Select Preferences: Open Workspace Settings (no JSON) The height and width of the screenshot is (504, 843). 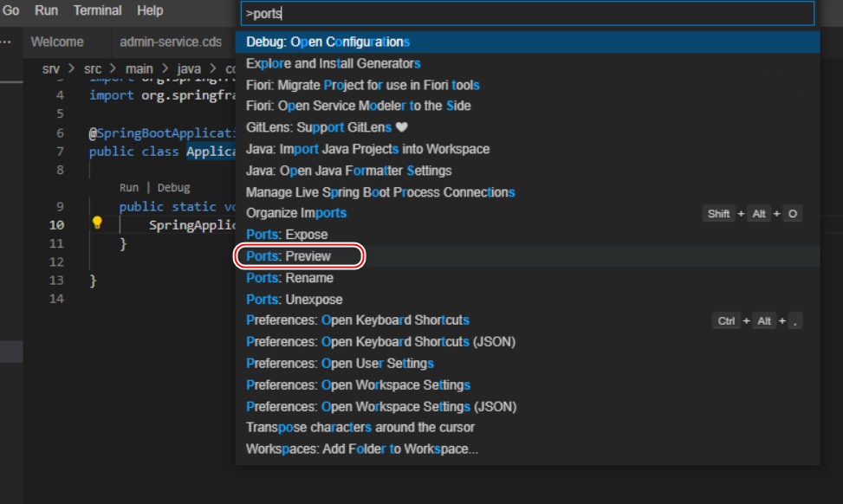point(528,384)
